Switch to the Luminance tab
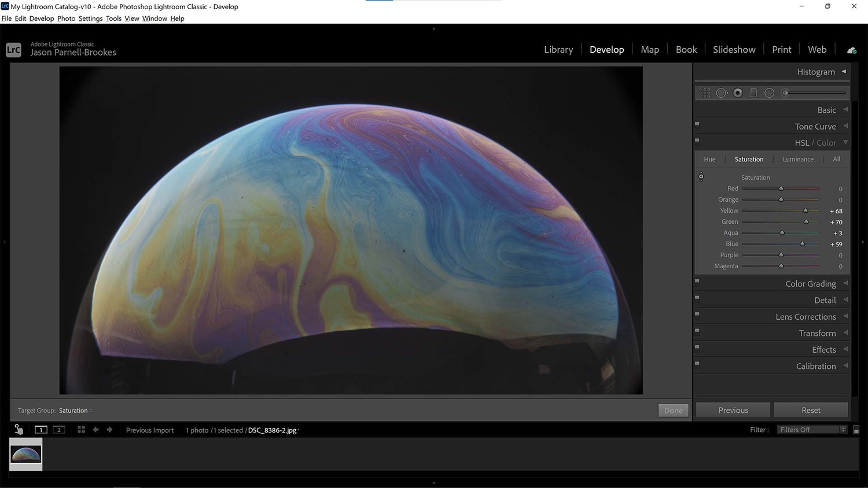This screenshot has width=868, height=488. [x=798, y=159]
